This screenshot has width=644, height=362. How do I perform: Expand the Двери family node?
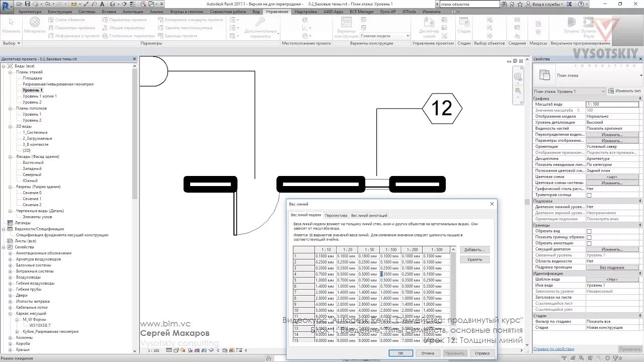point(10,295)
